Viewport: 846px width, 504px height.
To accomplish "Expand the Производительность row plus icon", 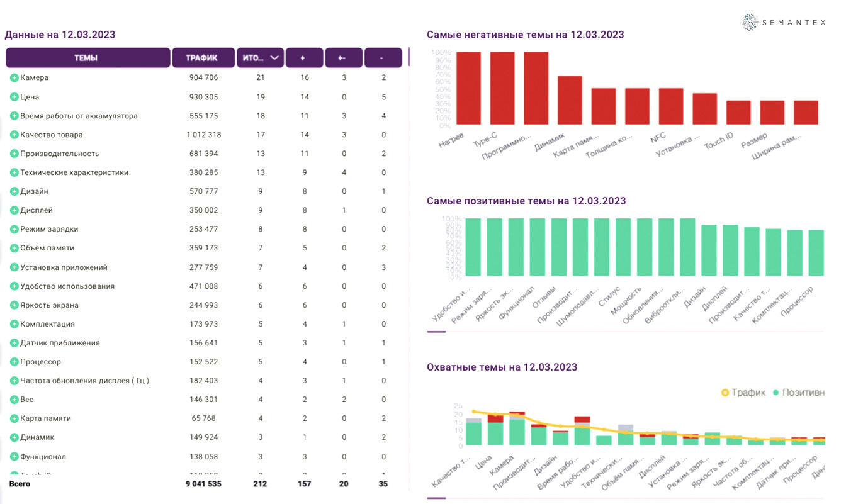I will point(14,154).
